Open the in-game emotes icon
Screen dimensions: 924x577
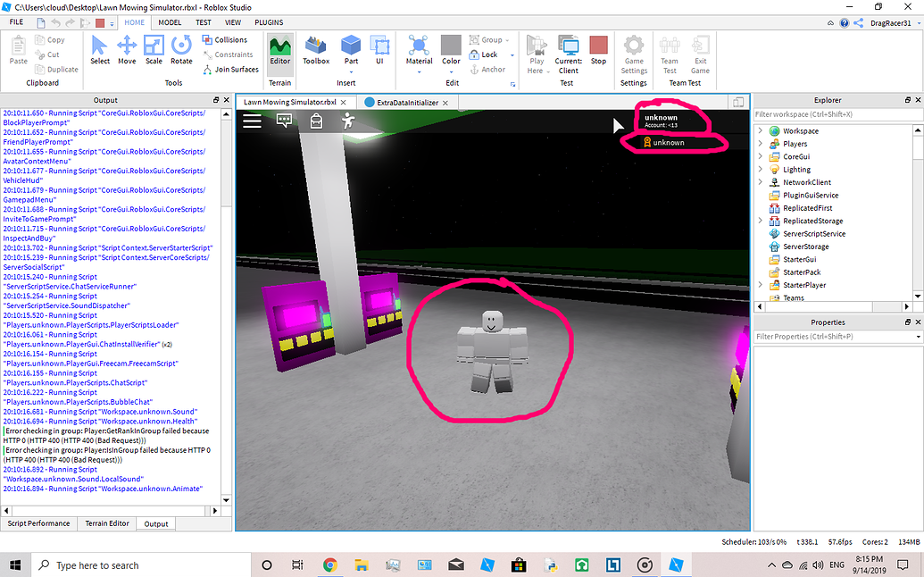pyautogui.click(x=348, y=121)
